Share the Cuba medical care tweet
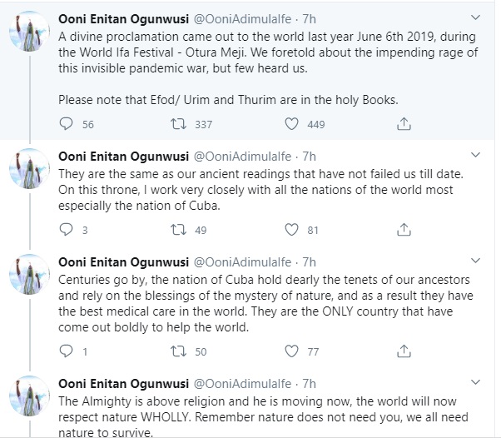Viewport: 501px width, 448px height. [404, 351]
